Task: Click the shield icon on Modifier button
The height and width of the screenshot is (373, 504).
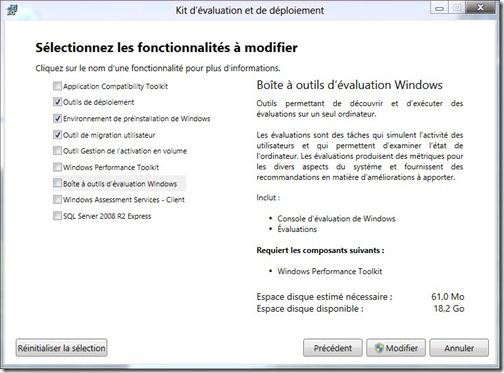Action: click(x=379, y=348)
